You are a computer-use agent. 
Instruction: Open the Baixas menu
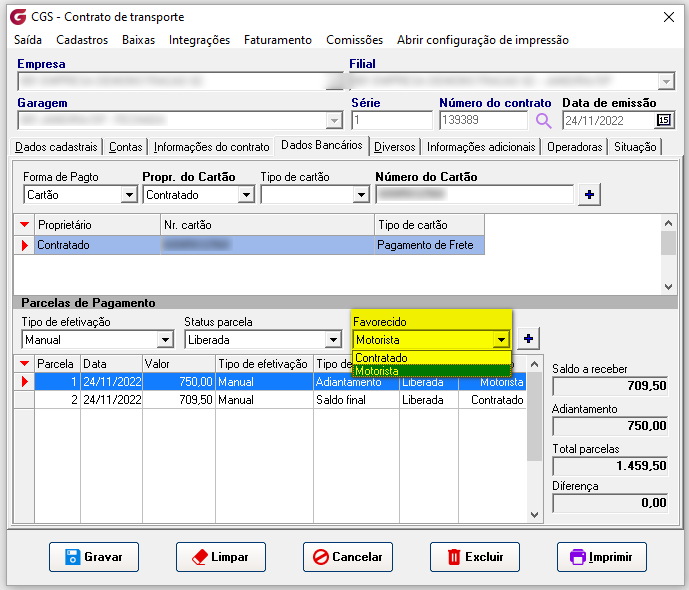[138, 40]
